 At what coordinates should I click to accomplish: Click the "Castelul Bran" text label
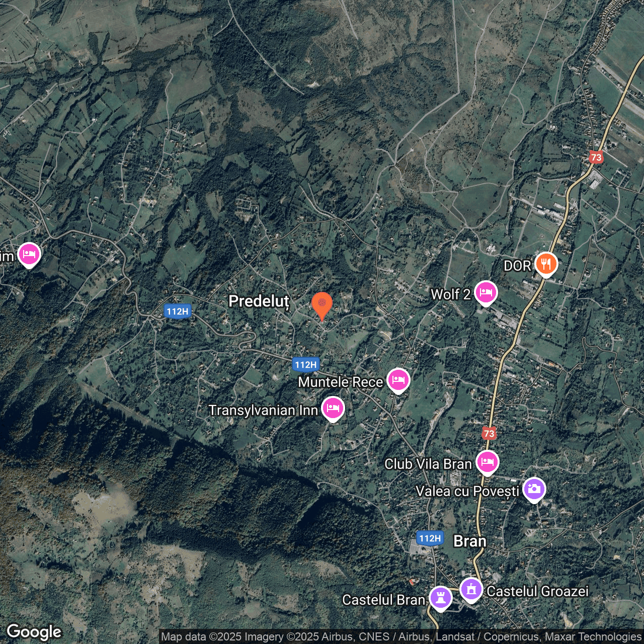click(383, 600)
